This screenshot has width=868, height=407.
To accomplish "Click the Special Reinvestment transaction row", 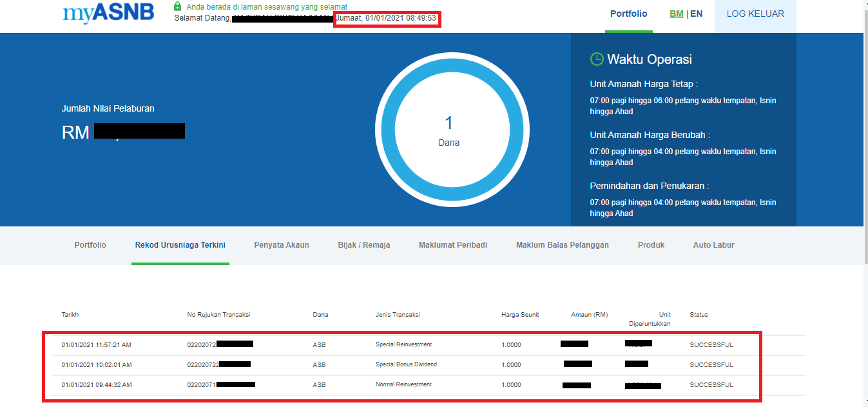I will coord(403,345).
